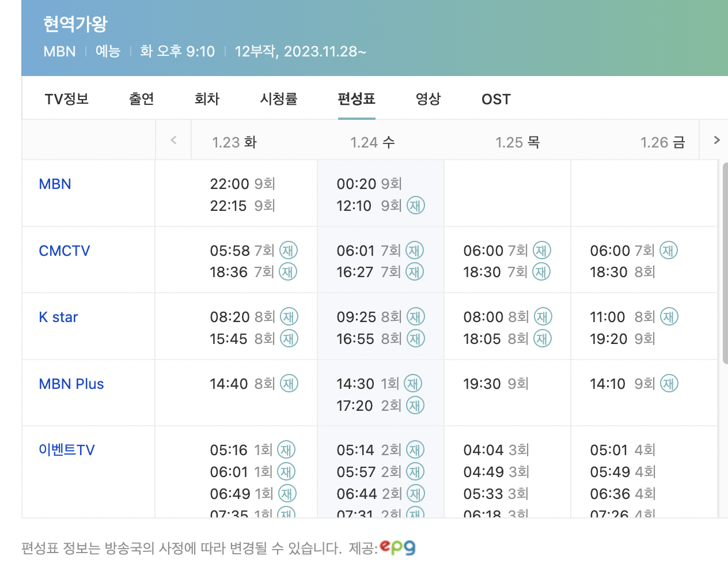
Task: Click the EPG provider logo
Action: click(398, 547)
